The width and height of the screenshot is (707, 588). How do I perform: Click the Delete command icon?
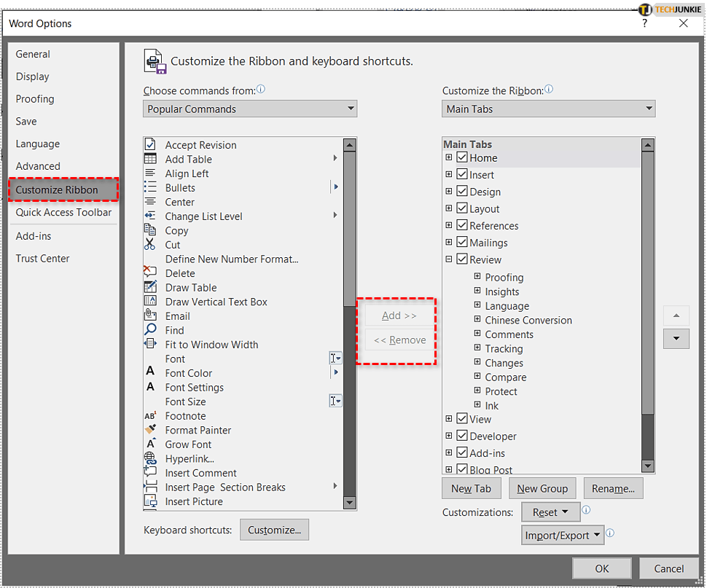151,273
